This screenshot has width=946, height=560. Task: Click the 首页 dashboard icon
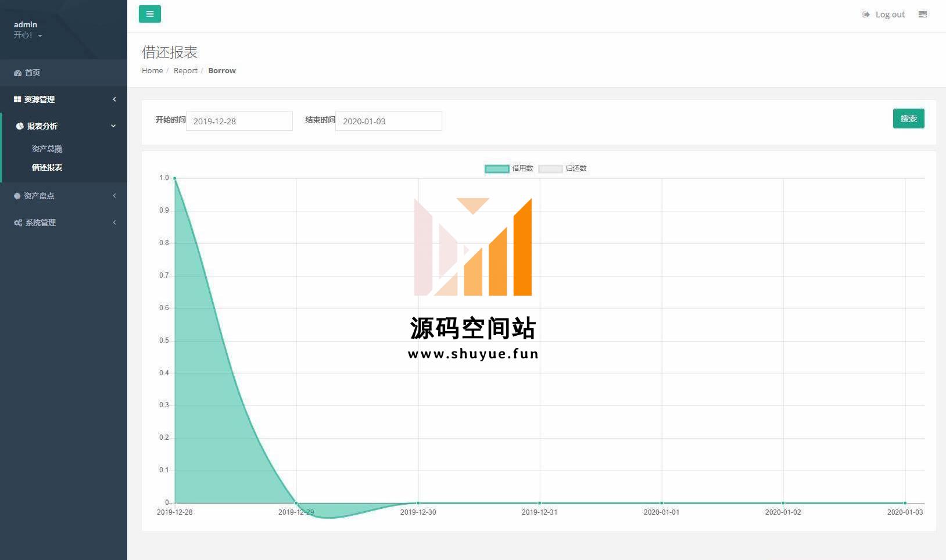point(17,73)
